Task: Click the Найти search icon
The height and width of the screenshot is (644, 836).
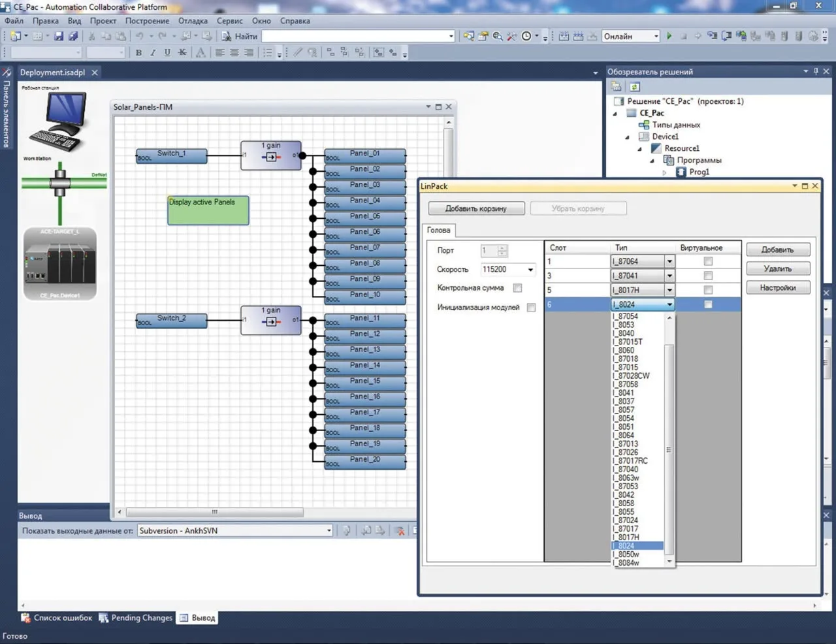Action: 226,36
